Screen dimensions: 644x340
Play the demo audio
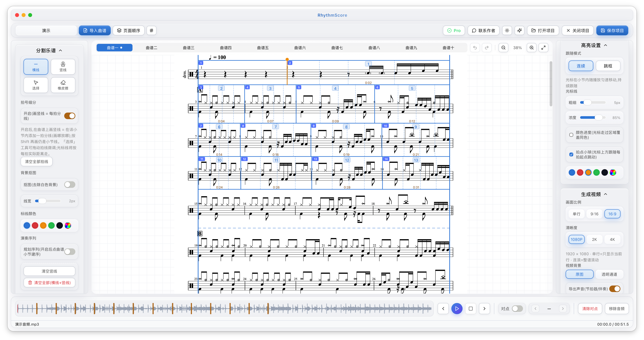457,309
